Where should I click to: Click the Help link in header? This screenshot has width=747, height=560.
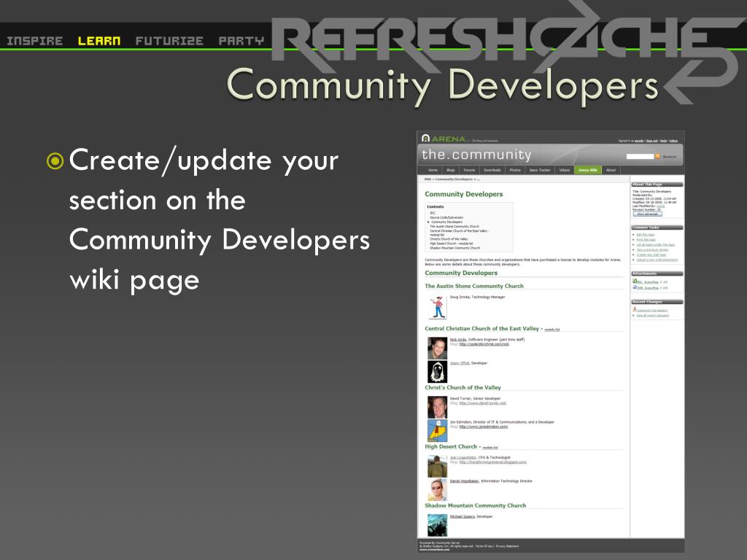point(663,141)
